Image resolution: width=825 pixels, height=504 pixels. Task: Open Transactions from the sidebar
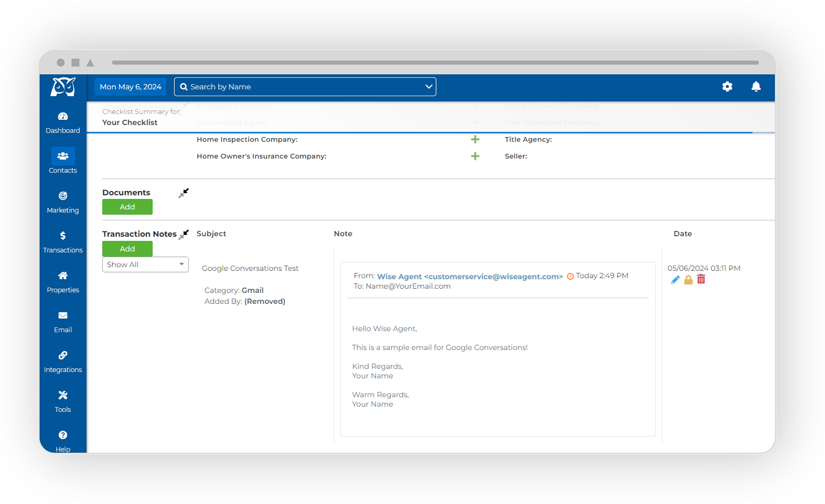click(x=63, y=242)
